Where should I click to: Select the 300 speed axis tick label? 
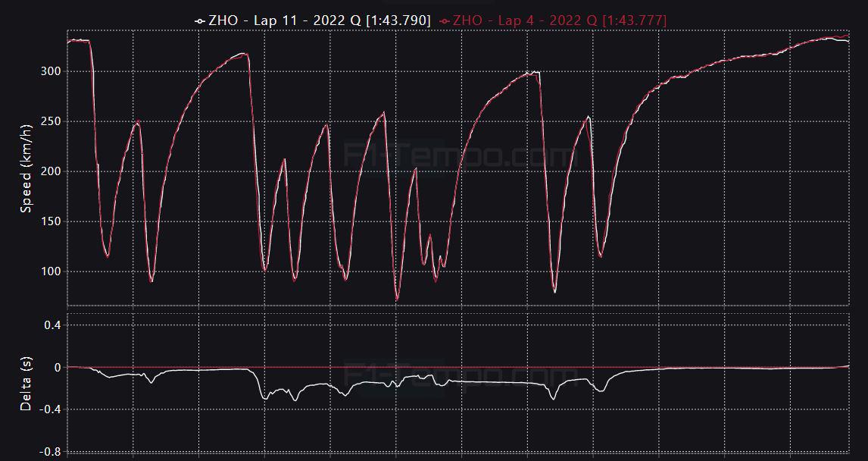click(51, 71)
